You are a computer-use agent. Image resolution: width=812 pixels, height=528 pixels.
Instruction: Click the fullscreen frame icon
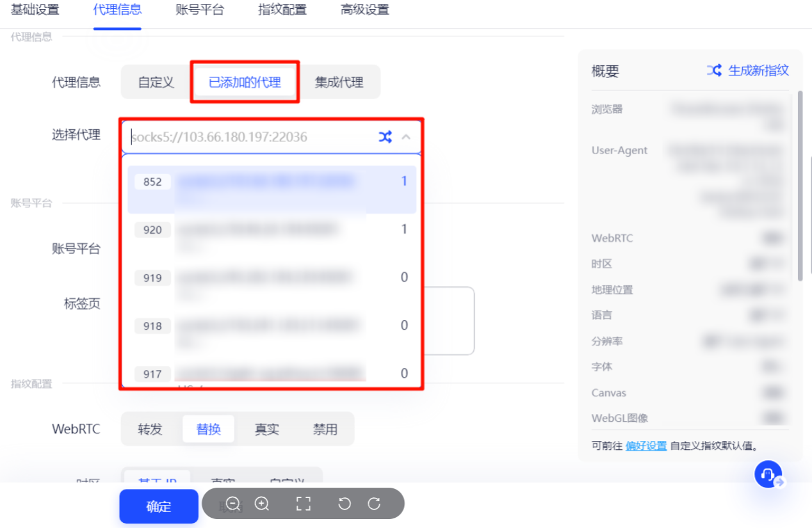click(304, 504)
